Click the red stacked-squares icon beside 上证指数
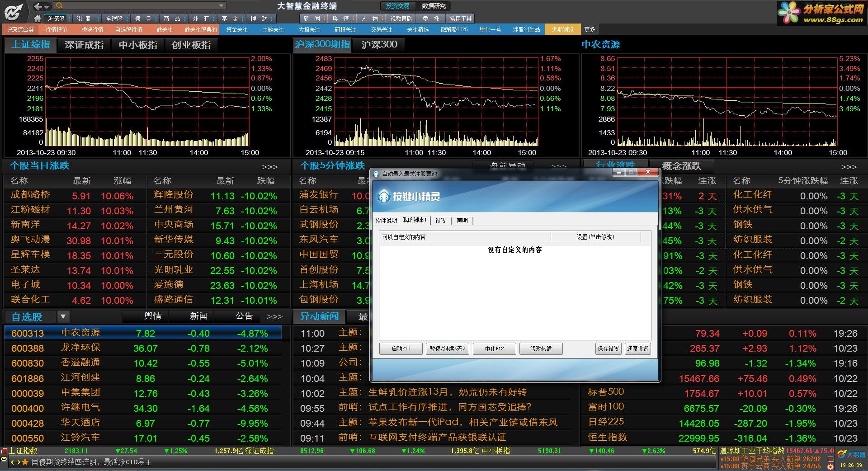 4,451
